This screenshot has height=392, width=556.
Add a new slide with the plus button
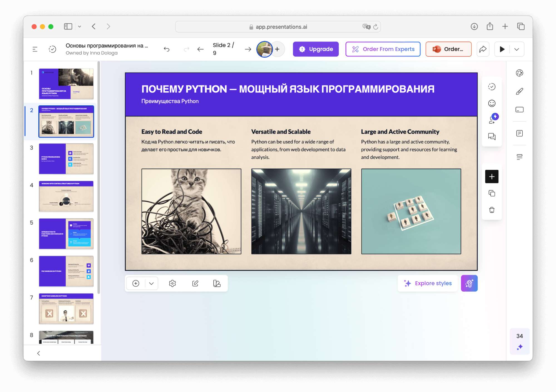[492, 176]
